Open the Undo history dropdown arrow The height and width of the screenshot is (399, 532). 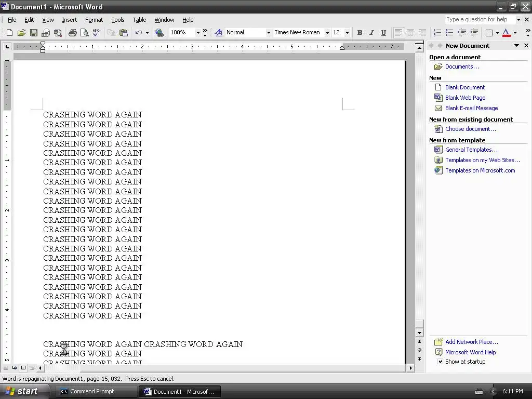(x=147, y=33)
